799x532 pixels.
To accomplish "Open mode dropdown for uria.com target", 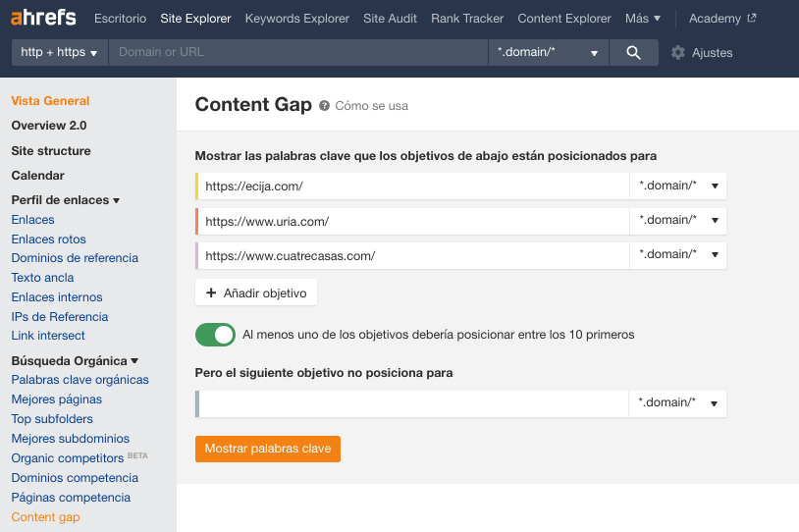I will click(x=677, y=221).
